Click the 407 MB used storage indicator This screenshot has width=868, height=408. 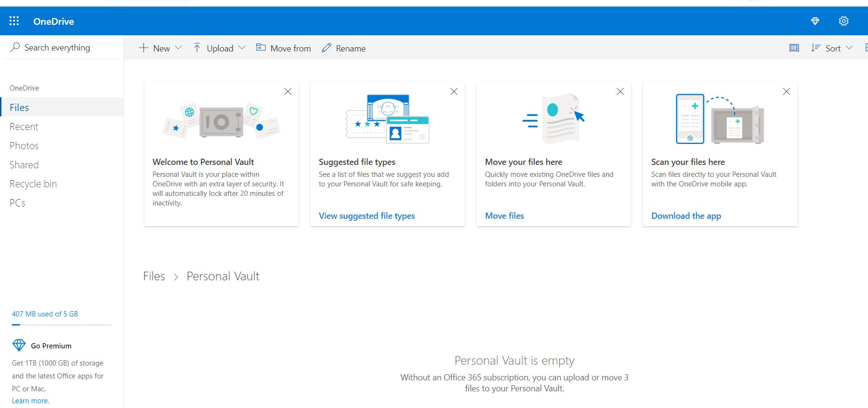pyautogui.click(x=45, y=314)
